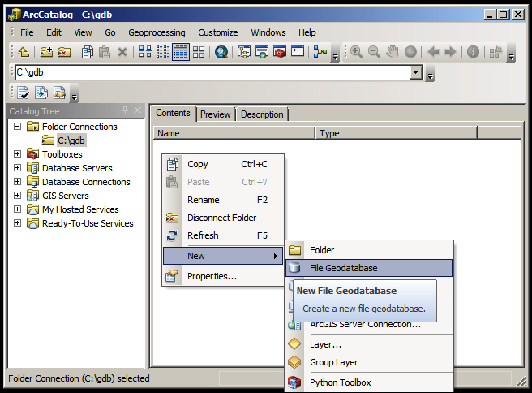Screen dimensions: 532x393
Task: Choose Folder in the New submenu
Action: point(369,250)
